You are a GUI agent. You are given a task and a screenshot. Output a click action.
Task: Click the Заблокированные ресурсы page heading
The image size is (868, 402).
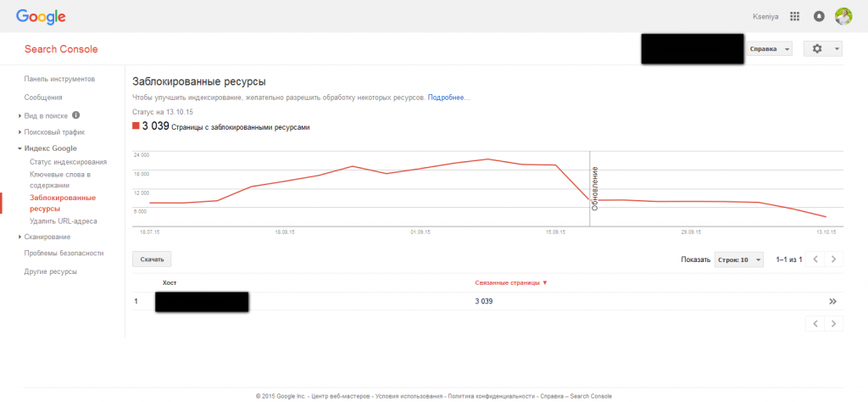click(x=199, y=82)
